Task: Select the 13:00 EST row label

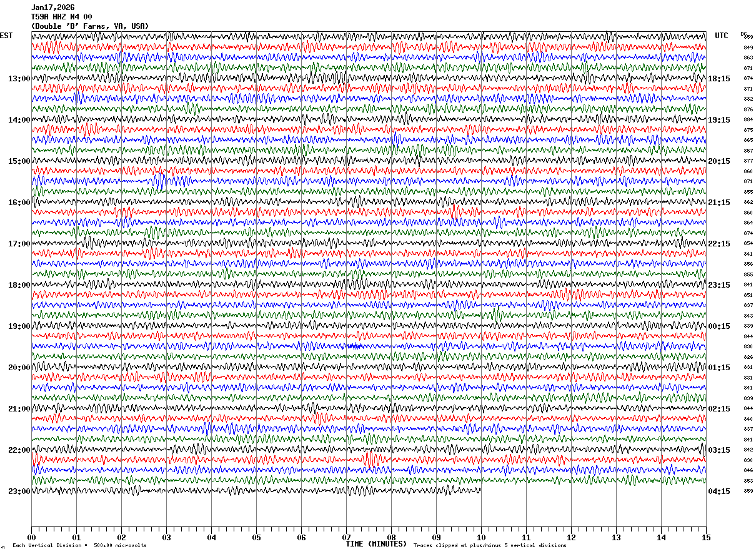Action: click(x=19, y=79)
